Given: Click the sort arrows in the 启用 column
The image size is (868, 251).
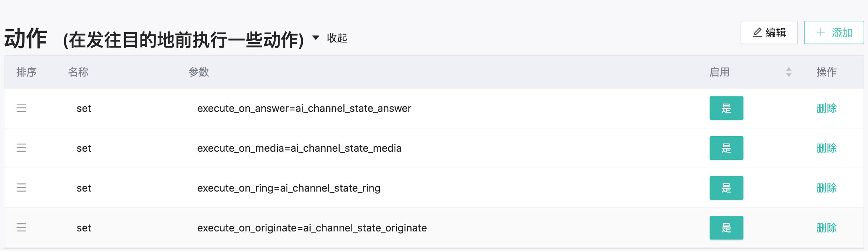Looking at the screenshot, I should coord(788,72).
